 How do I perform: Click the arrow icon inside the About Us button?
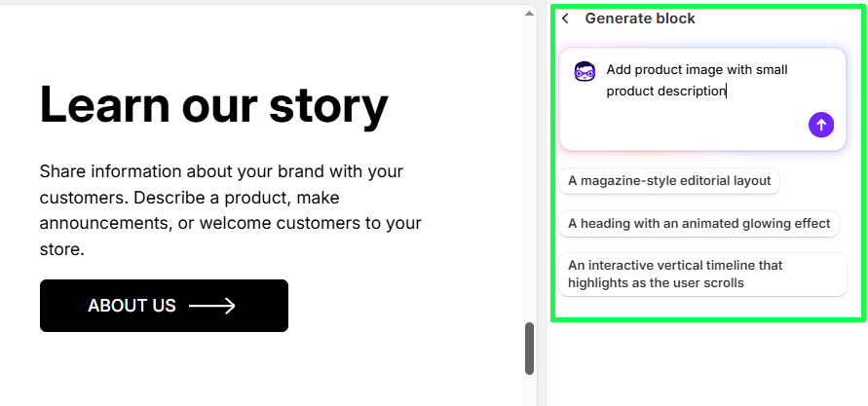pos(212,306)
